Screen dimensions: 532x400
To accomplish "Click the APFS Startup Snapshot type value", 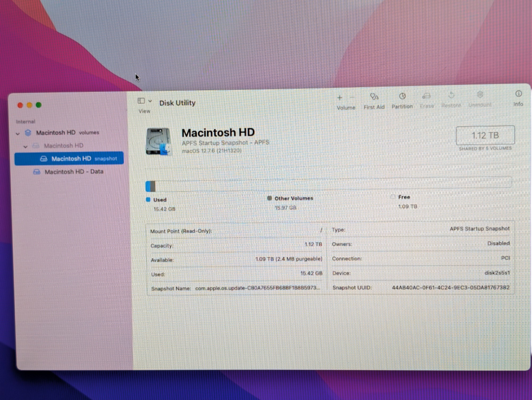I will point(480,229).
